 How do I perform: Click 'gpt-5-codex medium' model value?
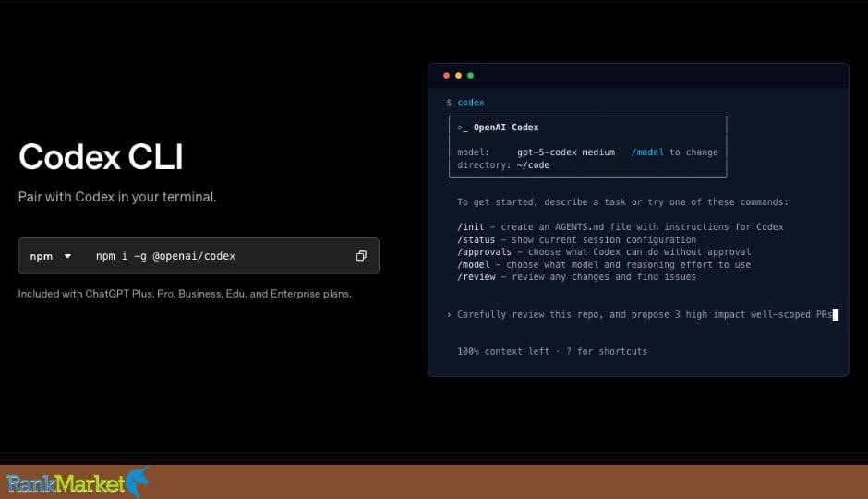tap(566, 152)
